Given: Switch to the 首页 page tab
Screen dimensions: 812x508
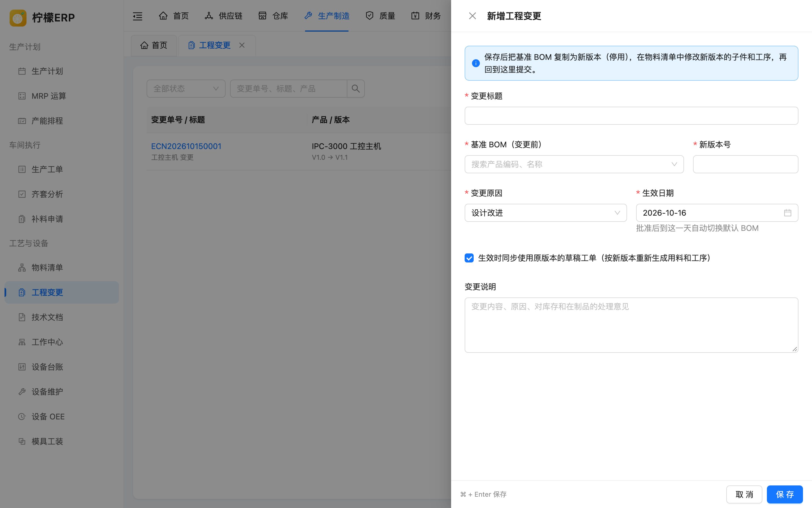Looking at the screenshot, I should [154, 45].
